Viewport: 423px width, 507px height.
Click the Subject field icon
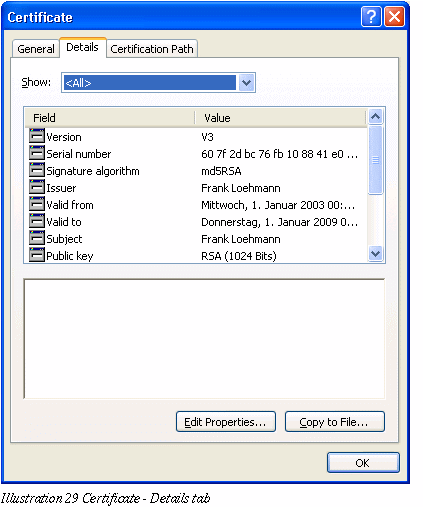tap(37, 238)
